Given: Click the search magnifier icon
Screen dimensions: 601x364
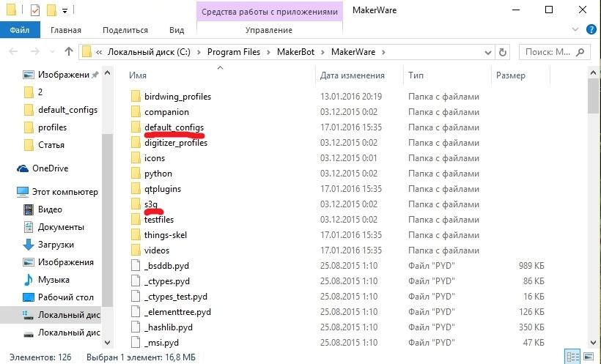Looking at the screenshot, I should [580, 52].
